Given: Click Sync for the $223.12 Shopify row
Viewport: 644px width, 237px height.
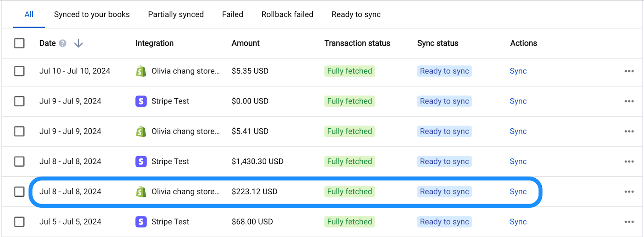Looking at the screenshot, I should click(518, 192).
